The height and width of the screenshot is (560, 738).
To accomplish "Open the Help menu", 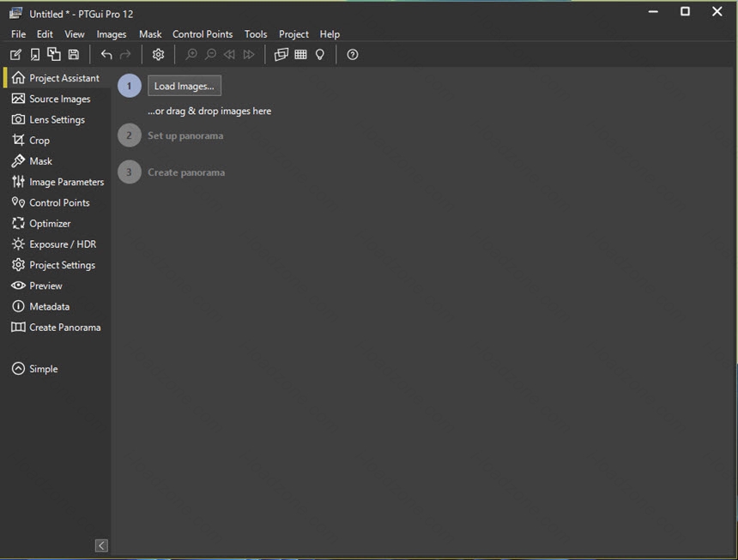I will (x=330, y=34).
